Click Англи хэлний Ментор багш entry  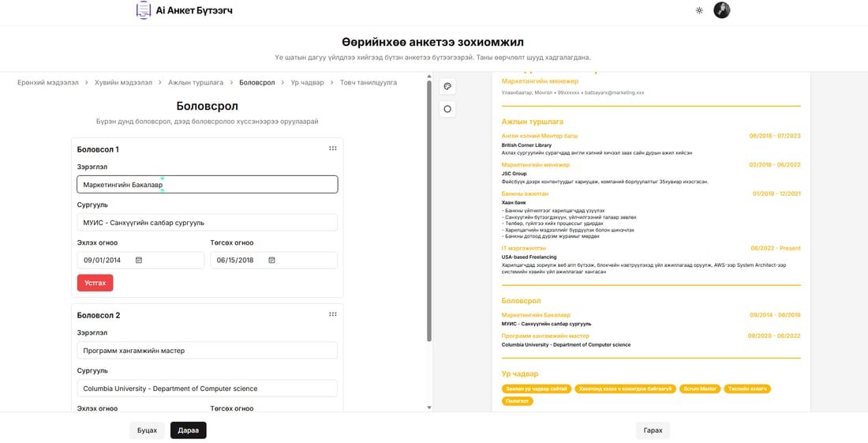coord(540,136)
